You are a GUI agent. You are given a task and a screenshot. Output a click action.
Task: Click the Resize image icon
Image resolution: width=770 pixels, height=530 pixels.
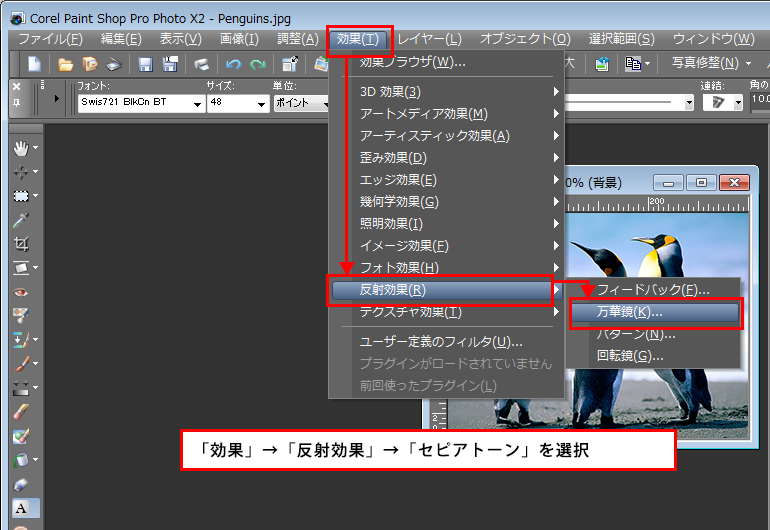pyautogui.click(x=290, y=64)
